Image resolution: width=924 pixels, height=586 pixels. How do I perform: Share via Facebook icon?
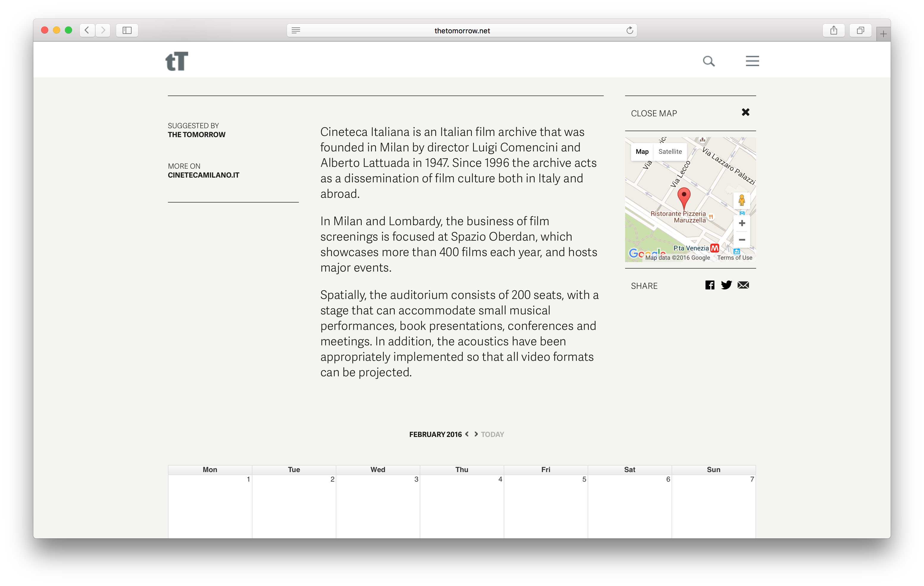[709, 285]
